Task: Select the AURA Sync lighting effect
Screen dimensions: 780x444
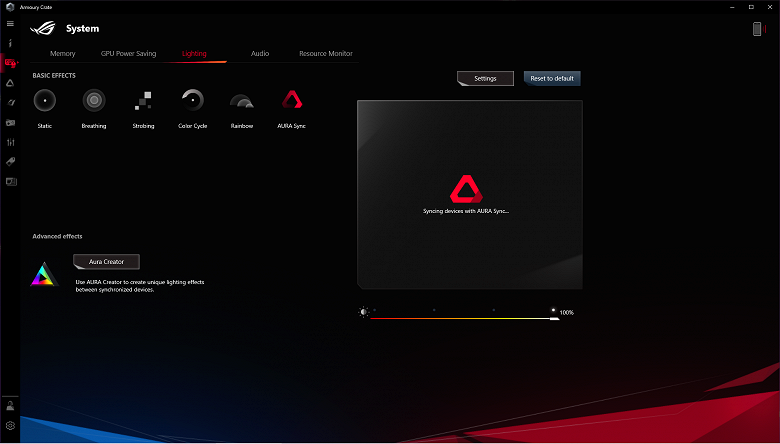Action: [x=292, y=99]
